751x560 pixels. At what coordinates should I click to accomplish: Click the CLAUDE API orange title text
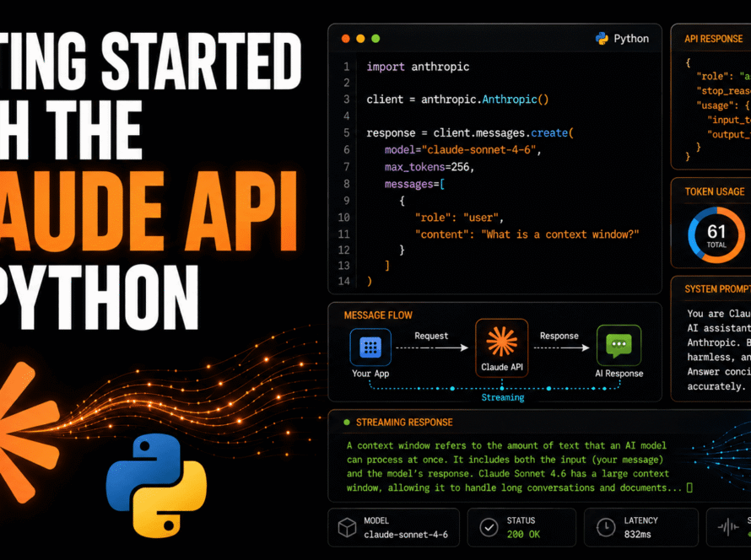(x=149, y=211)
